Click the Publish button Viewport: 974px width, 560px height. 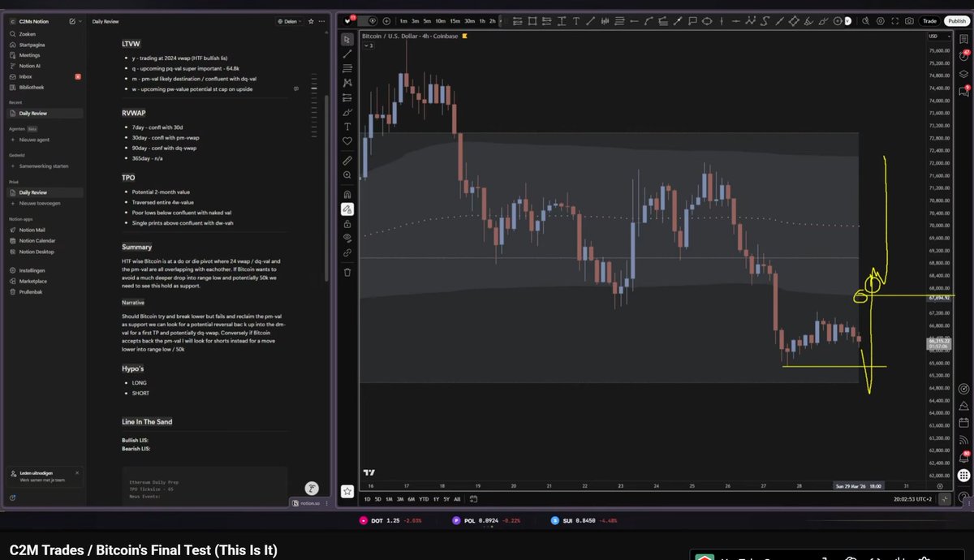click(x=956, y=21)
